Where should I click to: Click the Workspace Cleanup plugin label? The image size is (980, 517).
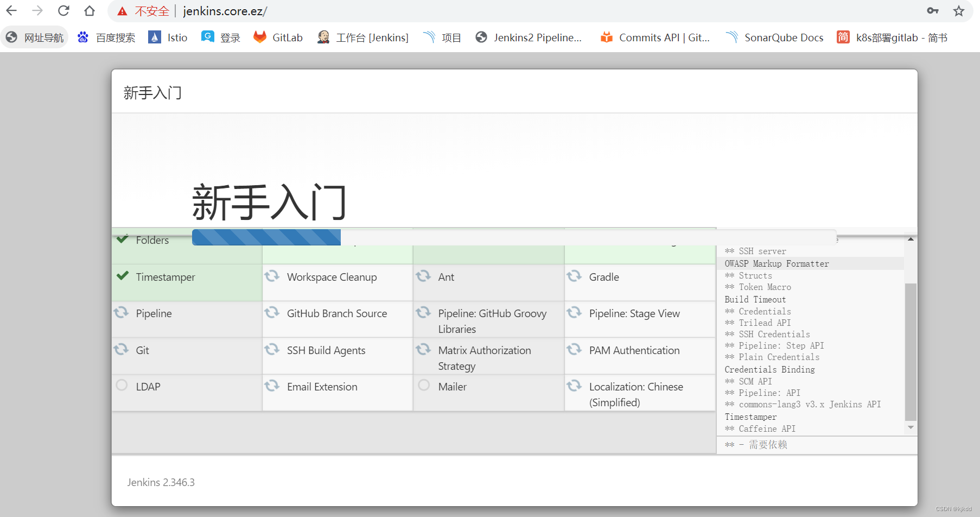pos(332,277)
